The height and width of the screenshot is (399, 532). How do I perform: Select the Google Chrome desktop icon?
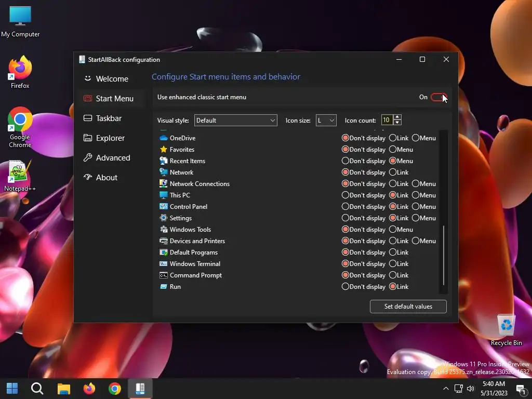pyautogui.click(x=20, y=128)
